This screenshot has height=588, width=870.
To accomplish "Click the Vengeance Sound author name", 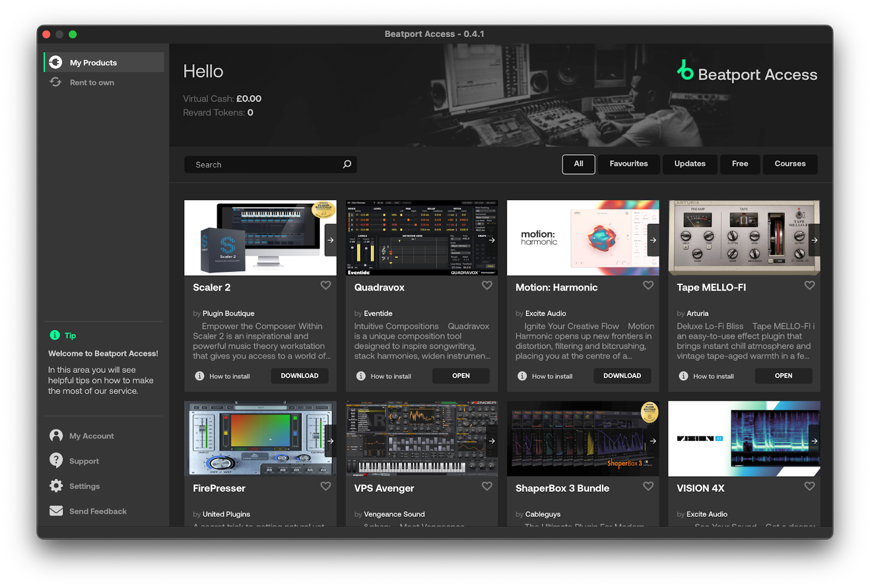I will coord(394,514).
